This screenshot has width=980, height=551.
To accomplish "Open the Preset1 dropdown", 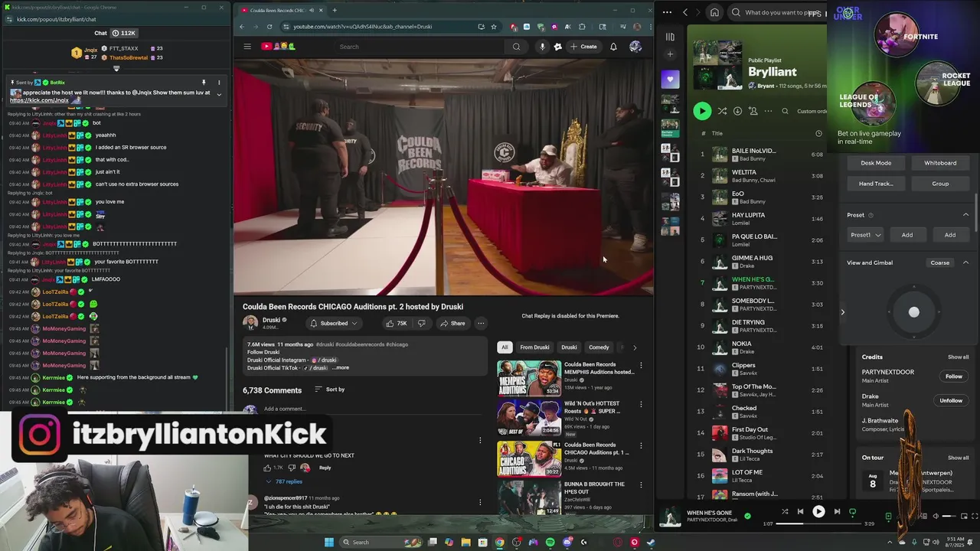I will (x=866, y=235).
